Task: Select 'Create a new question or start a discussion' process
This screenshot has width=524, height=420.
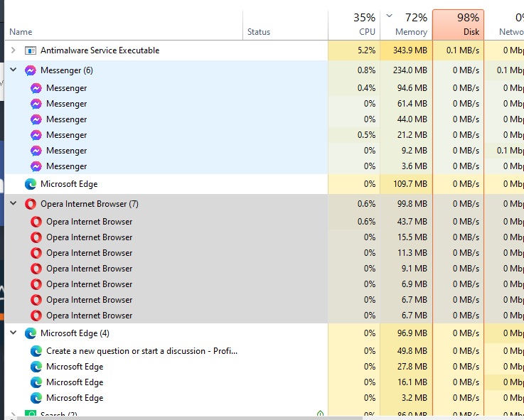Action: tap(141, 351)
